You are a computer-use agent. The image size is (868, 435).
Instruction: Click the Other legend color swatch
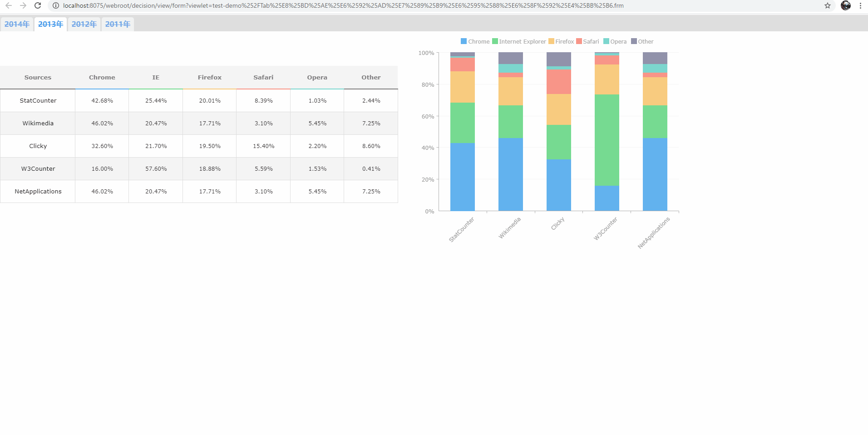click(x=634, y=41)
